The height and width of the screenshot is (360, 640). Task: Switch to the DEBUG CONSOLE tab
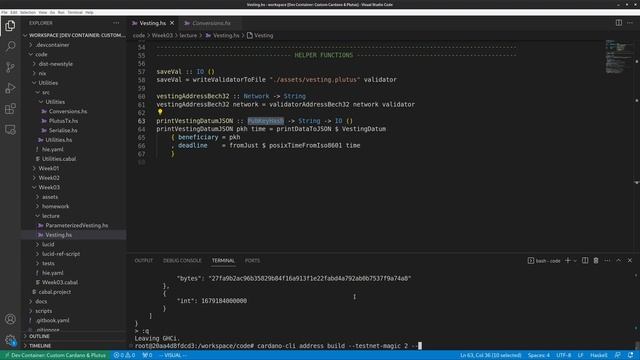pyautogui.click(x=182, y=260)
